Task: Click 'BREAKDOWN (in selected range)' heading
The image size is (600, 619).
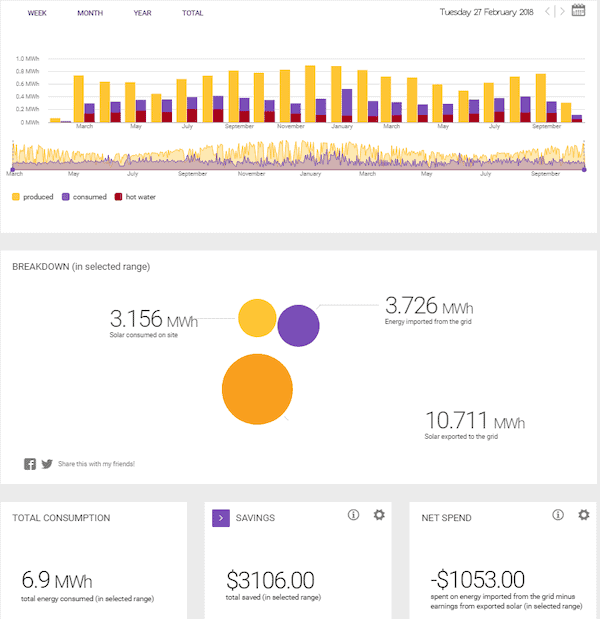Action: (81, 267)
